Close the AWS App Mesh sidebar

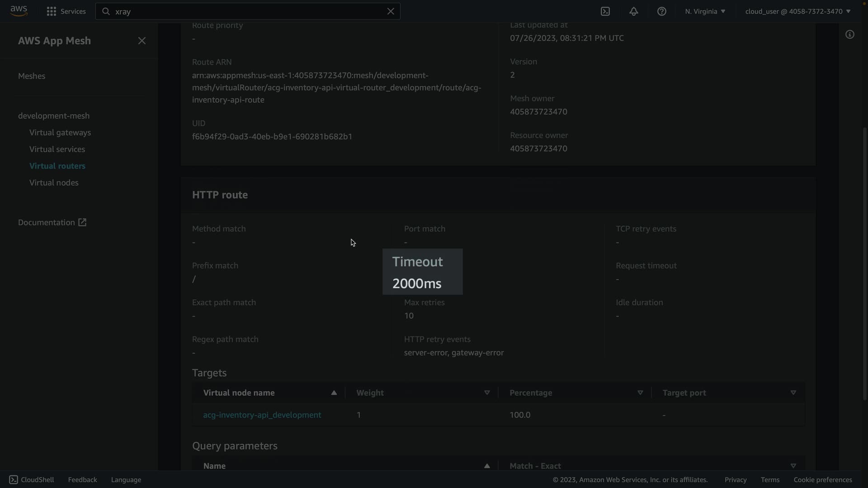point(142,41)
